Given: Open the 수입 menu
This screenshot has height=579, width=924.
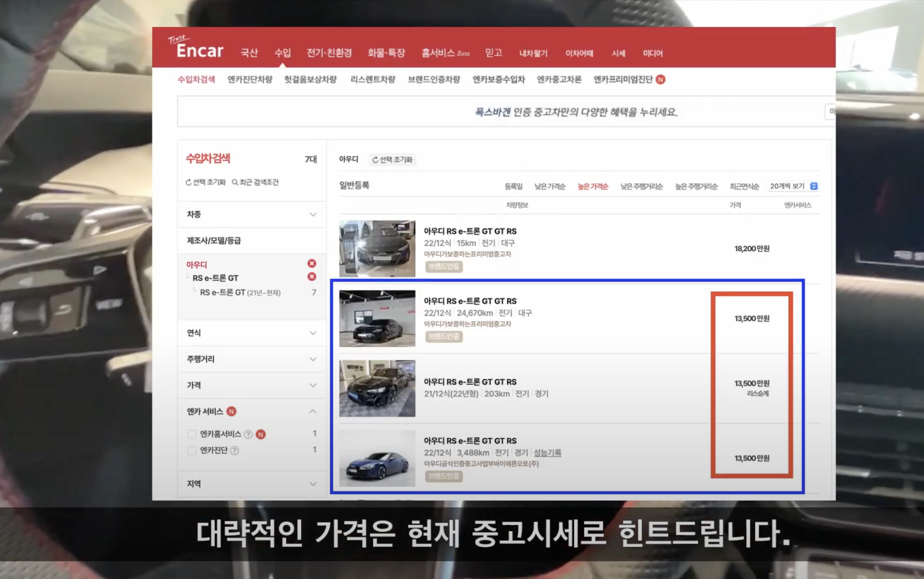Looking at the screenshot, I should (x=282, y=53).
